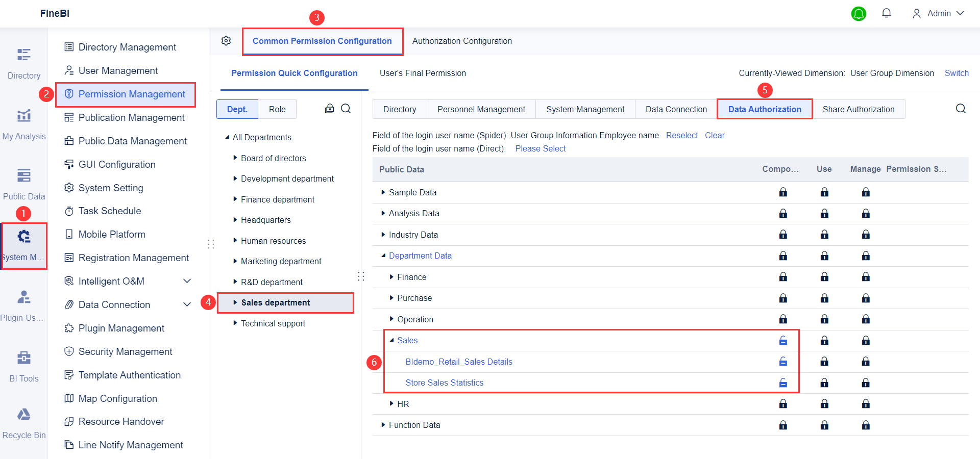The width and height of the screenshot is (980, 459).
Task: Toggle the Manage lock for Function Data
Action: click(x=866, y=425)
